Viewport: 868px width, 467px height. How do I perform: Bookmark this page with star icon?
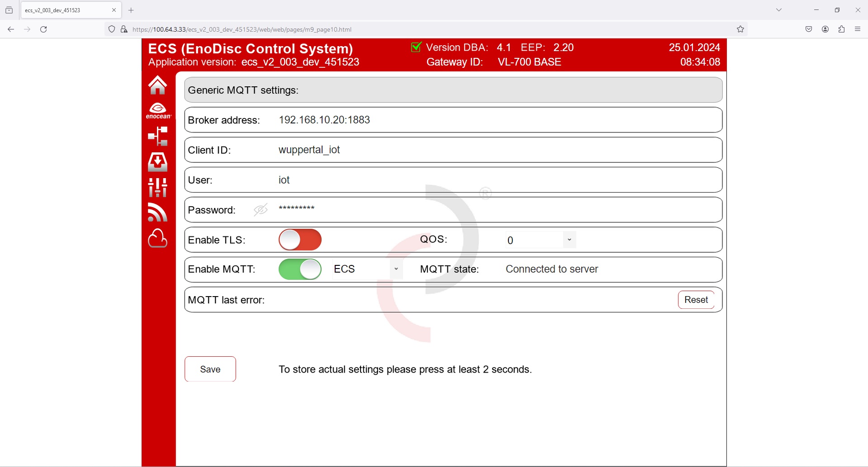(x=740, y=29)
